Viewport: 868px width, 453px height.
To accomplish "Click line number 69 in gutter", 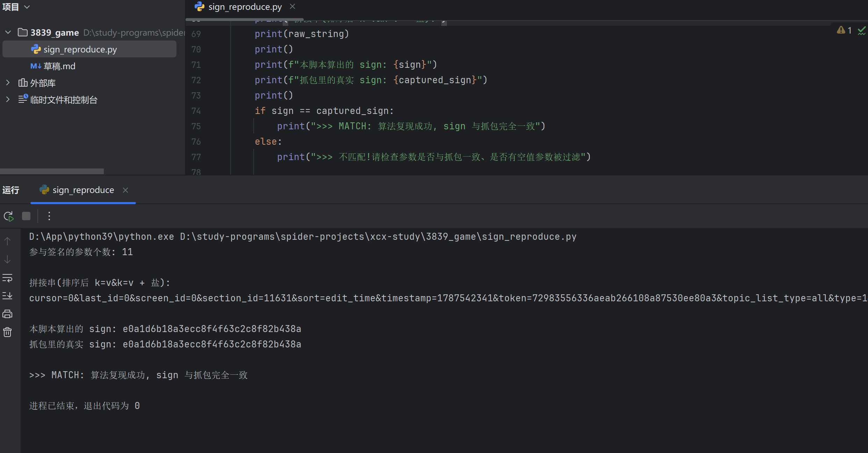I will pyautogui.click(x=196, y=34).
